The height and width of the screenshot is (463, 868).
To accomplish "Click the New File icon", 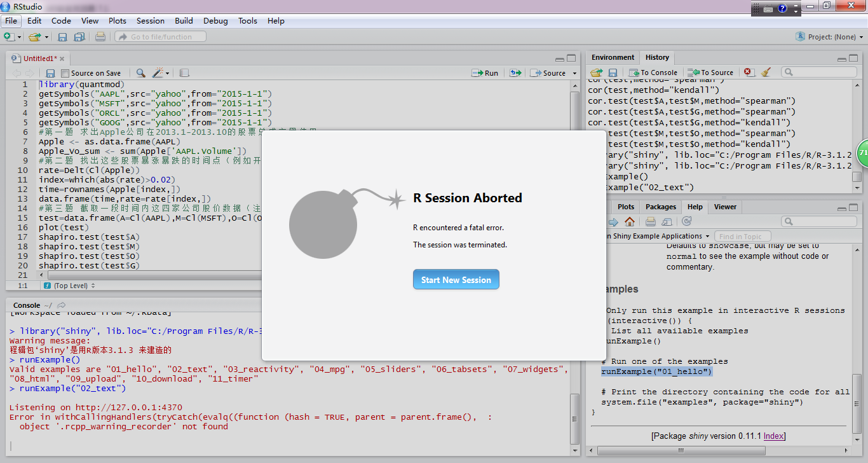I will [9, 37].
